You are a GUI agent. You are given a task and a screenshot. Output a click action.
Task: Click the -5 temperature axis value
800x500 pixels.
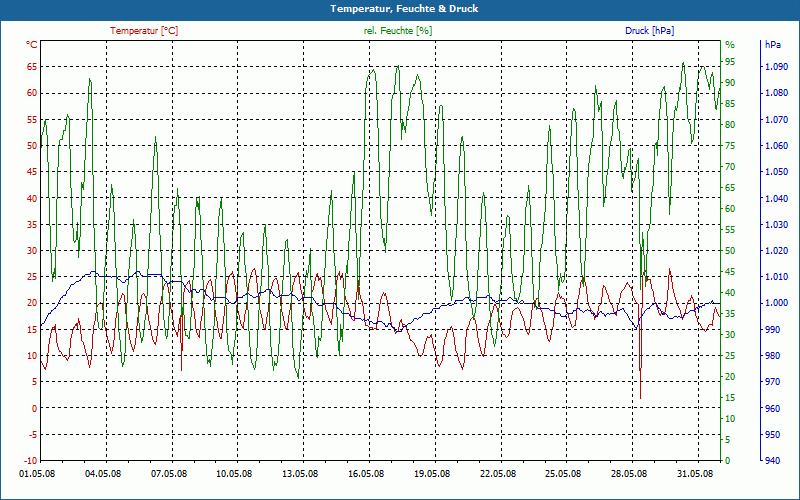click(33, 435)
